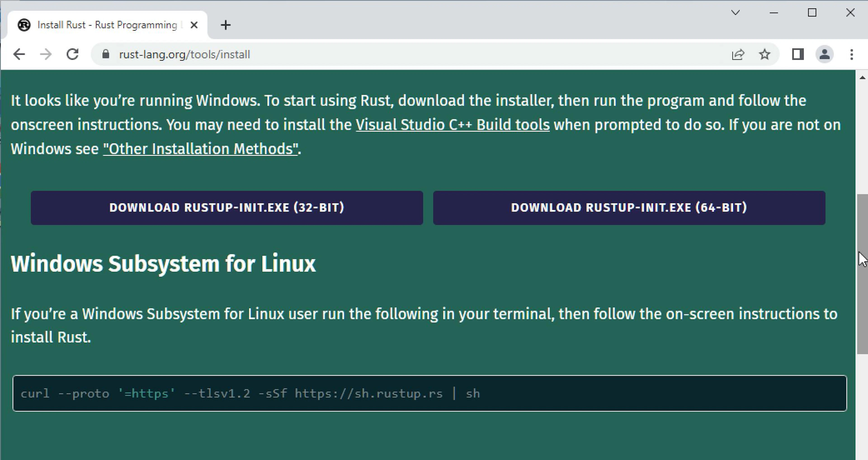The height and width of the screenshot is (460, 868).
Task: Bookmark this page with the star
Action: 765,54
